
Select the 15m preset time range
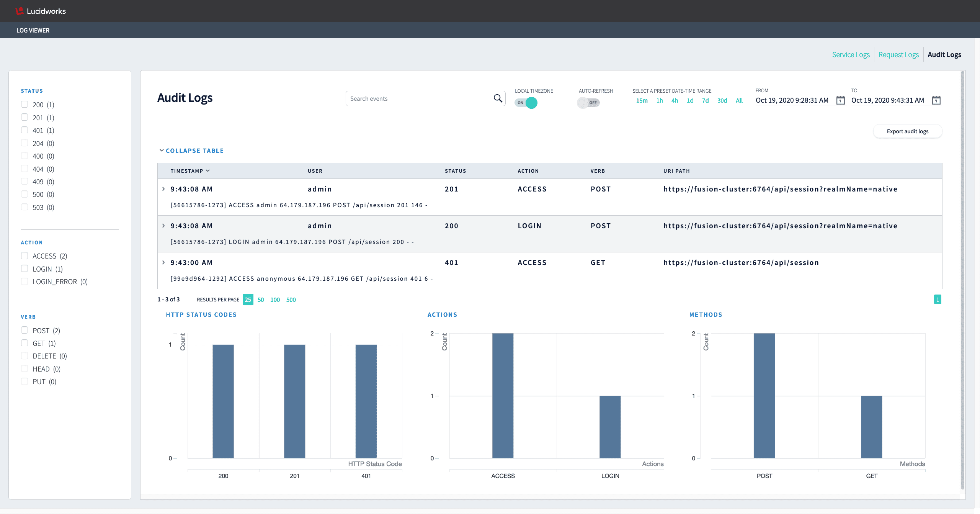point(642,100)
